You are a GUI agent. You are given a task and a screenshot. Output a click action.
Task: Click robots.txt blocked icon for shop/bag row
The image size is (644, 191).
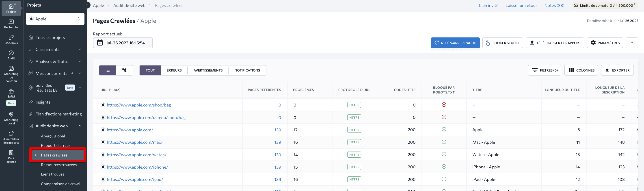pyautogui.click(x=444, y=105)
